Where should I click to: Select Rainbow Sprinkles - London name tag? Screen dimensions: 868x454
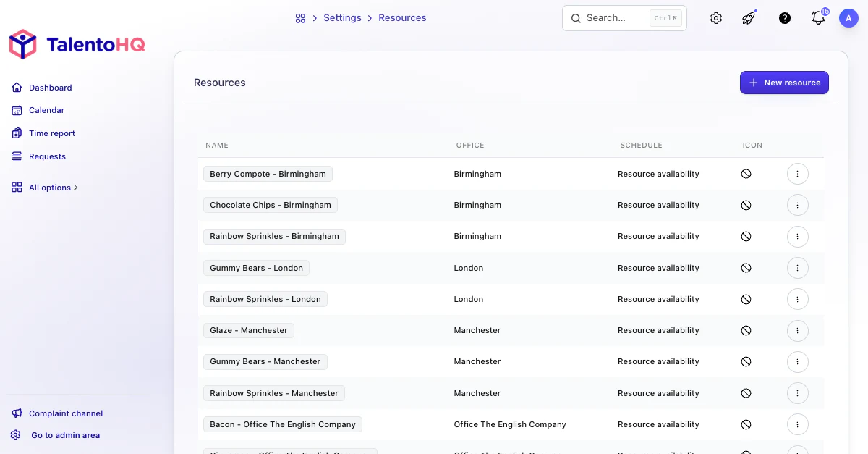(265, 299)
